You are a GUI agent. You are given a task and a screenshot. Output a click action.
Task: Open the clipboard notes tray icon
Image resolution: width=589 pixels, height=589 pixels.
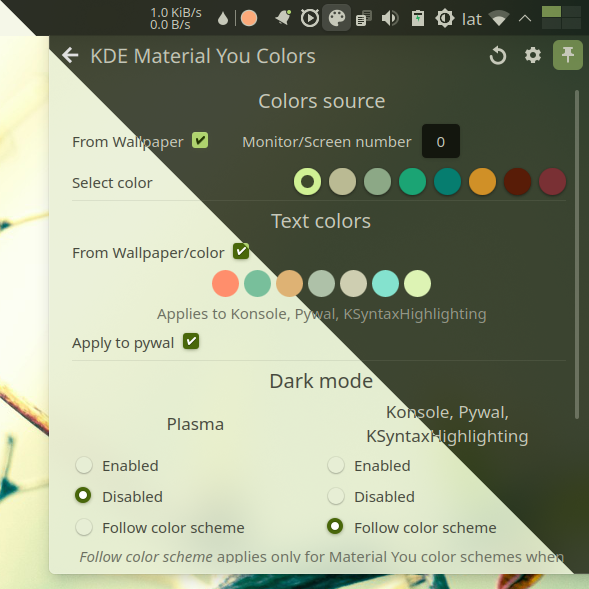pyautogui.click(x=364, y=18)
